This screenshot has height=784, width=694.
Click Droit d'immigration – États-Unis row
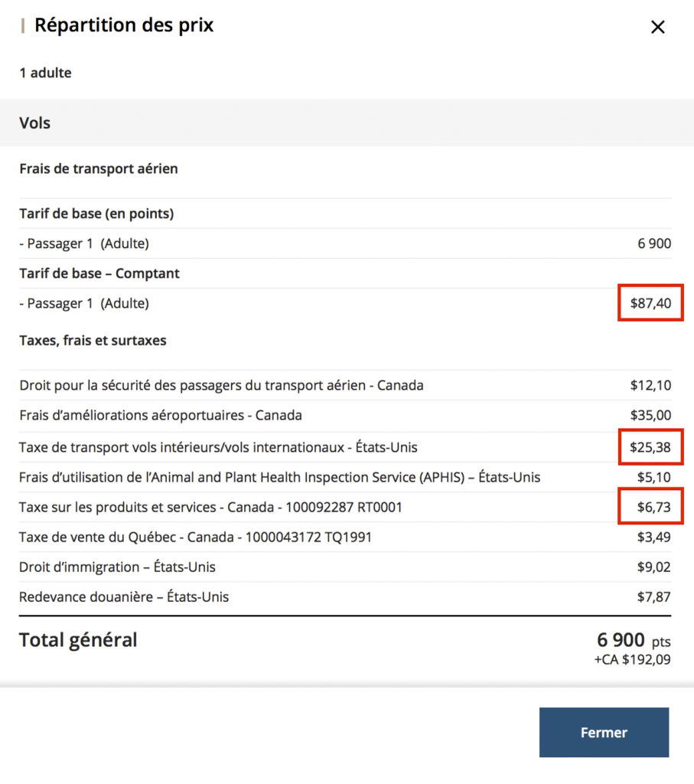click(117, 567)
